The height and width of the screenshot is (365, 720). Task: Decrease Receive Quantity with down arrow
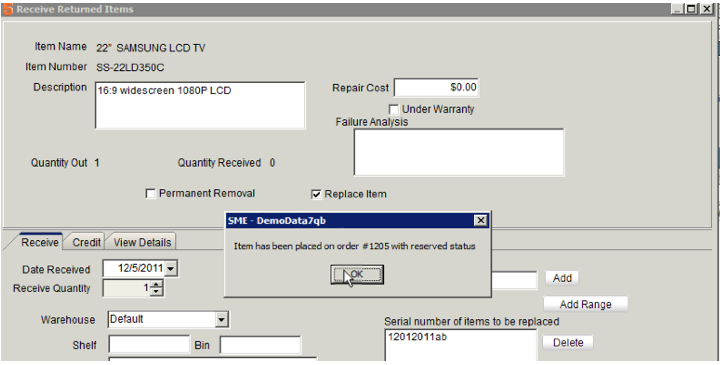(x=157, y=292)
